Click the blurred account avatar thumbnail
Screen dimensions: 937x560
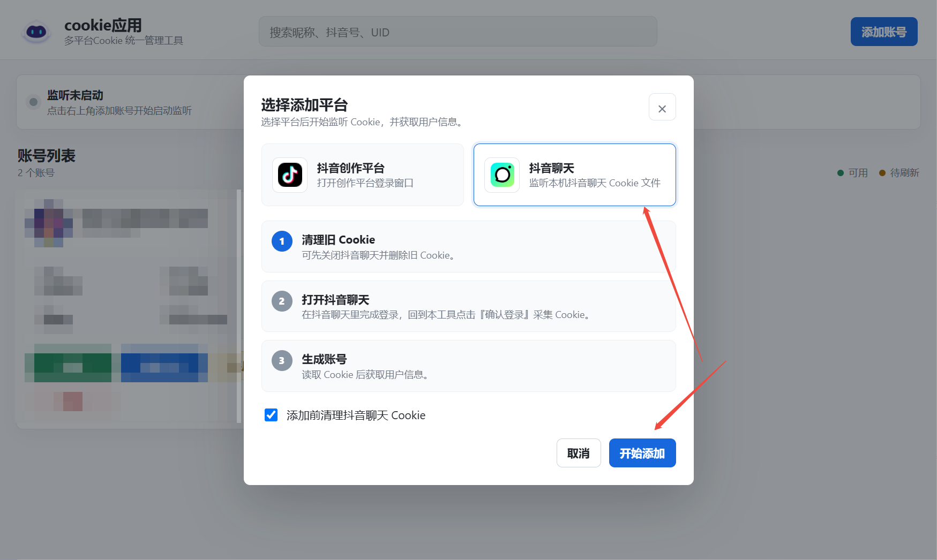click(49, 223)
